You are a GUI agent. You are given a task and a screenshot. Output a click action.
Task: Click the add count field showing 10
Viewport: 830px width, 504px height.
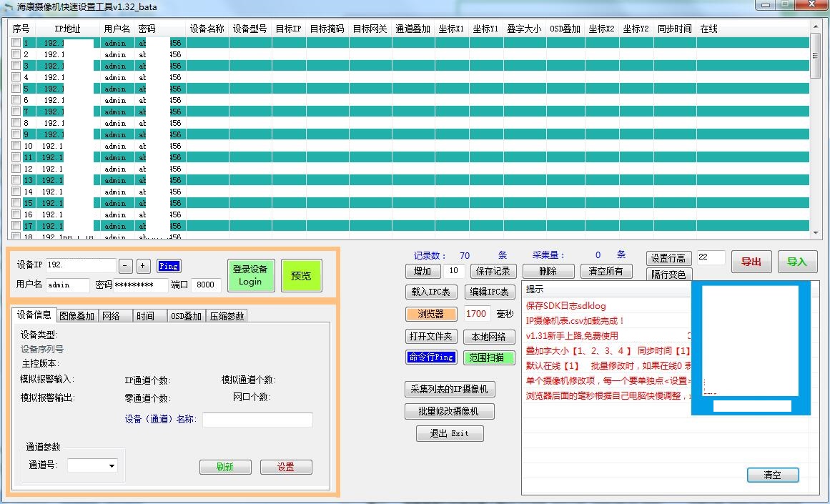[454, 271]
